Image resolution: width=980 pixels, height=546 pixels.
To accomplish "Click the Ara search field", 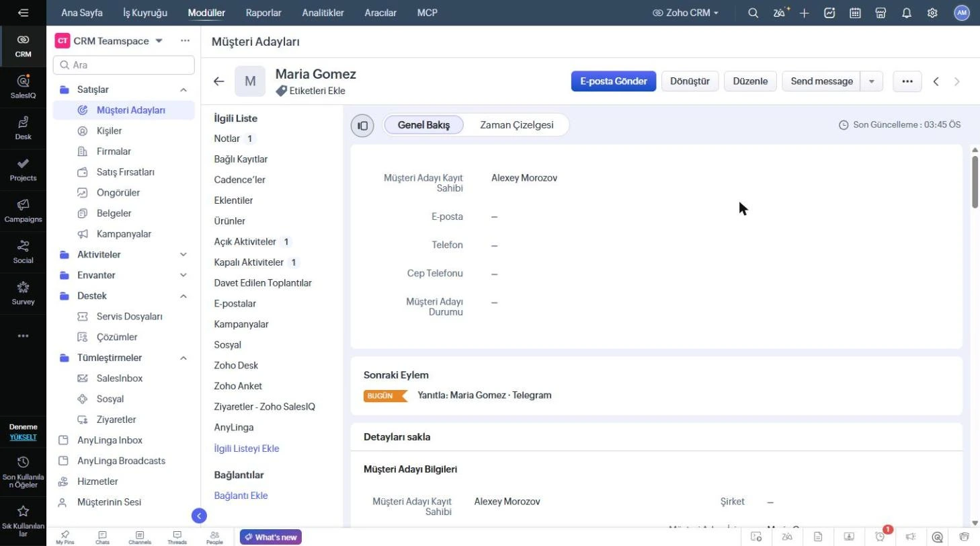I will [x=124, y=65].
